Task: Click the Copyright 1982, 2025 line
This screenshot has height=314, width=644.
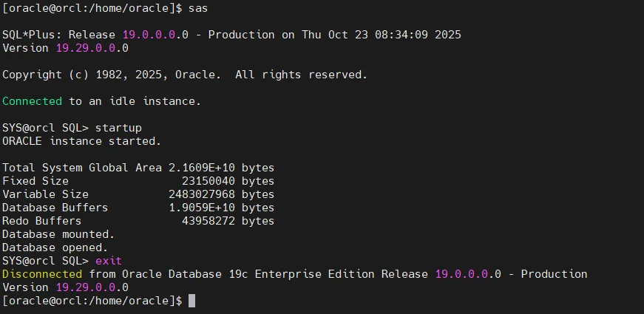Action: (x=185, y=75)
